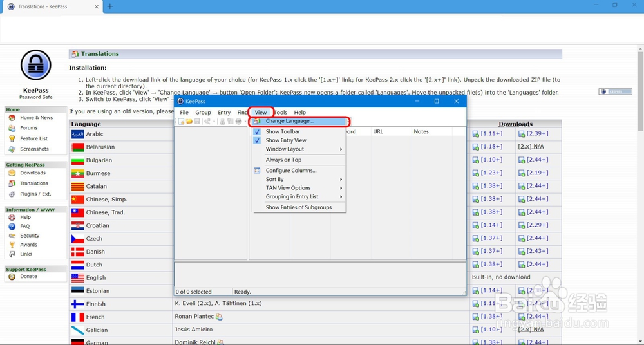Click the New database icon in KeePass toolbar

181,122
